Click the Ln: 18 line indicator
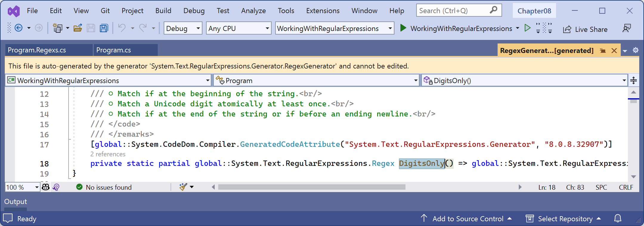The width and height of the screenshot is (644, 226). [x=547, y=187]
